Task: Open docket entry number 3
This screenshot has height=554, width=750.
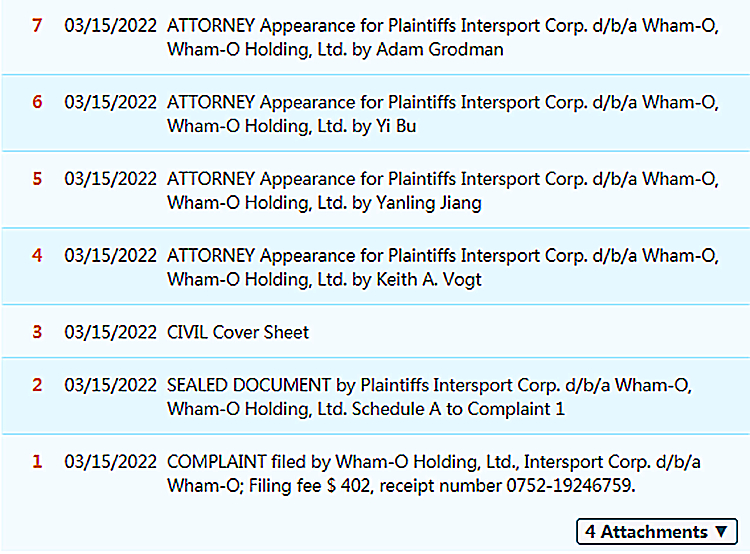Action: tap(37, 332)
